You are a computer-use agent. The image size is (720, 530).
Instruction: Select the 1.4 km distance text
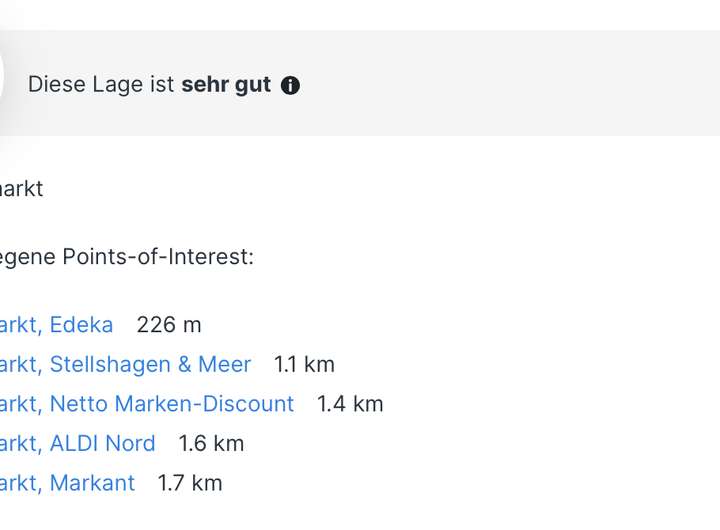pos(350,404)
